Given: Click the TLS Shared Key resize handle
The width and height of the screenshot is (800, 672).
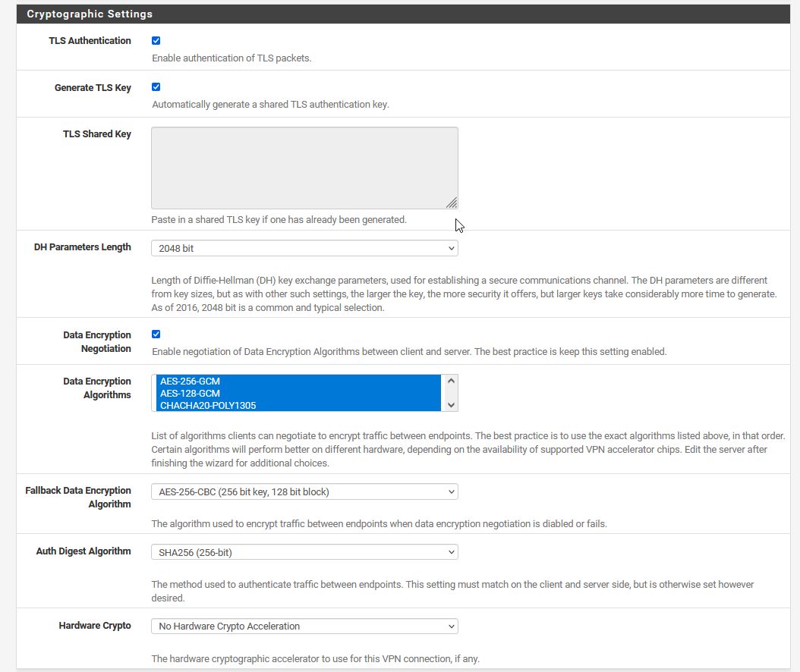Looking at the screenshot, I should pyautogui.click(x=452, y=203).
